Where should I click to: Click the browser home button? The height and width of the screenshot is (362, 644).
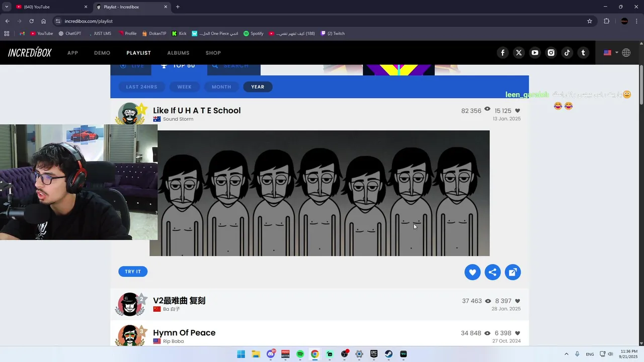tap(43, 21)
